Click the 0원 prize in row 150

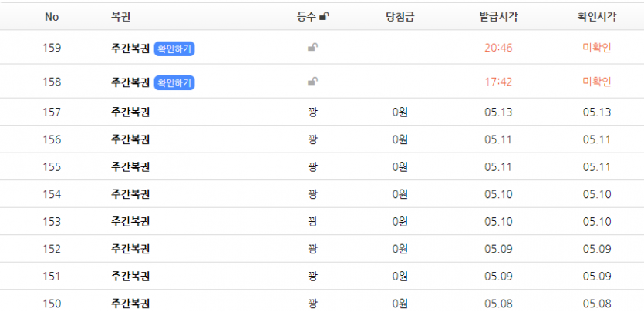click(400, 304)
